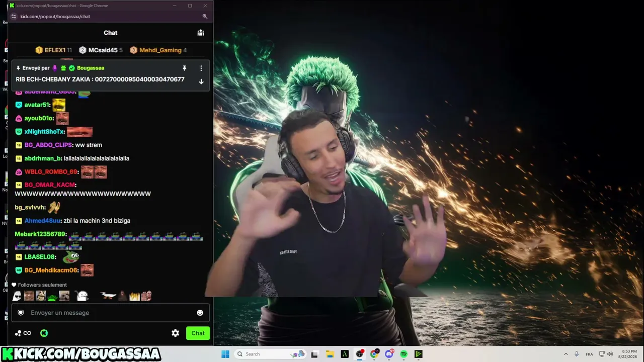Click username Mebark12356789 in chat
This screenshot has width=644, height=362.
pyautogui.click(x=40, y=234)
